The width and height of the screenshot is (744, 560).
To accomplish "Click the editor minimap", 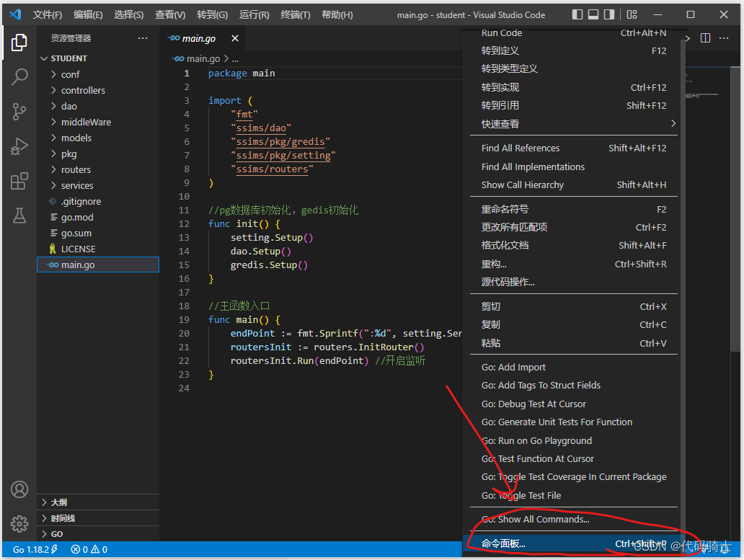I will click(x=706, y=190).
